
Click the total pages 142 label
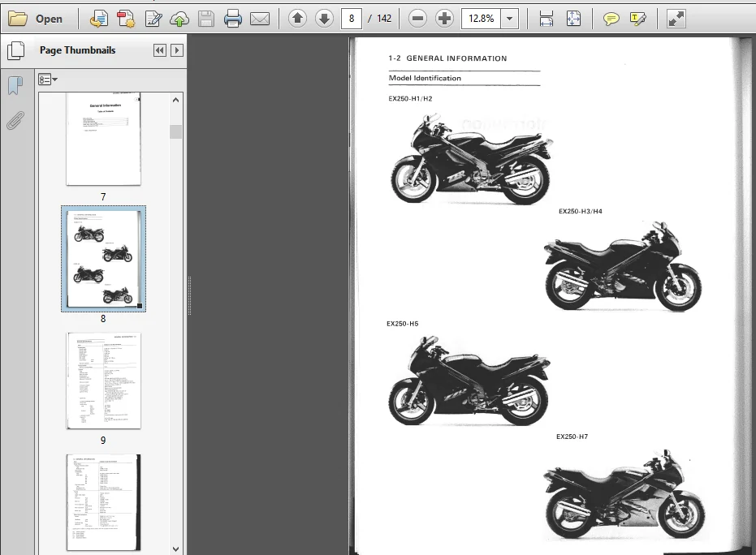click(x=384, y=19)
